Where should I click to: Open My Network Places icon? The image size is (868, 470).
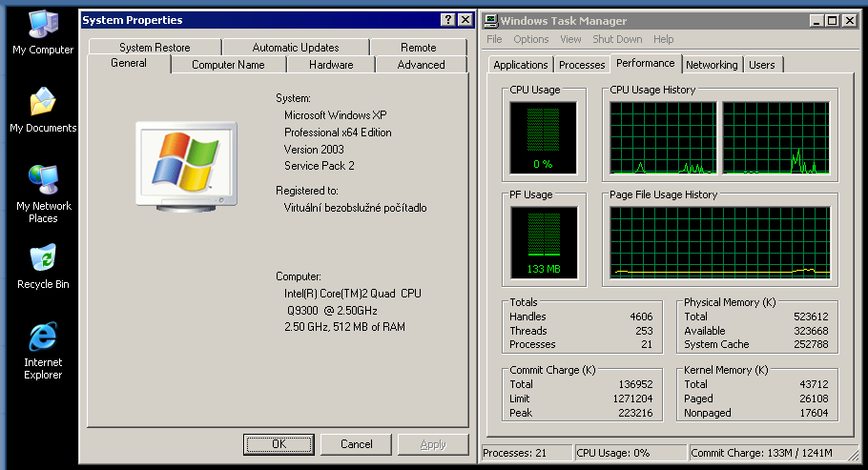pos(43,180)
